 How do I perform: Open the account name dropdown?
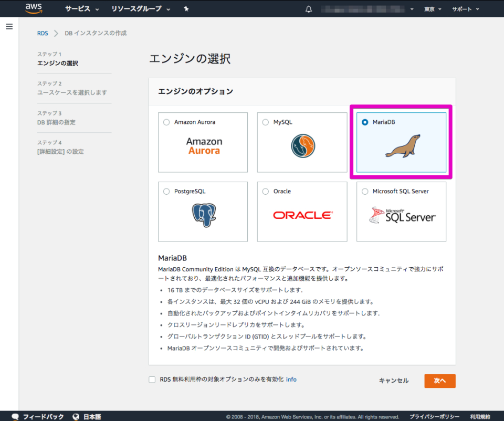367,9
